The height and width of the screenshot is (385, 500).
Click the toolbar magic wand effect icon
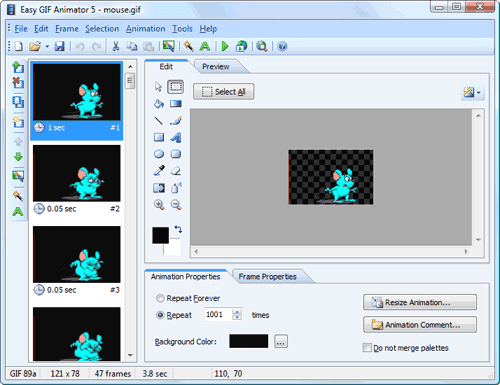(x=189, y=46)
